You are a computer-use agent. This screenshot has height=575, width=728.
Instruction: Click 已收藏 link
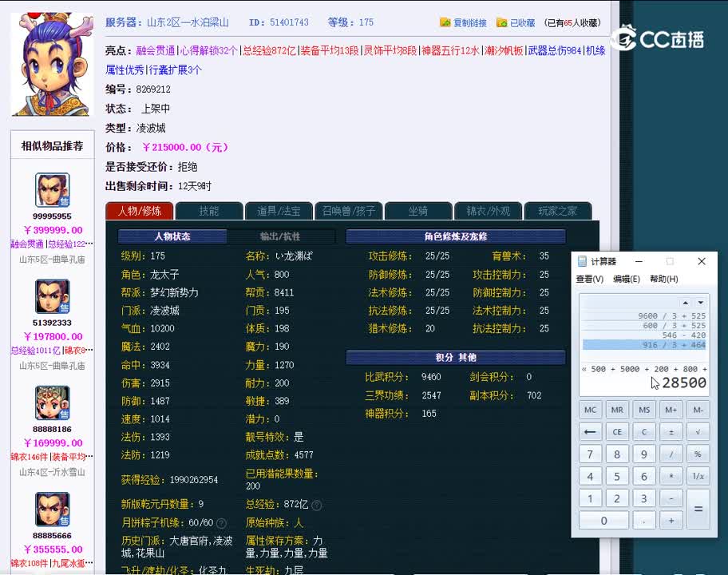pyautogui.click(x=522, y=22)
